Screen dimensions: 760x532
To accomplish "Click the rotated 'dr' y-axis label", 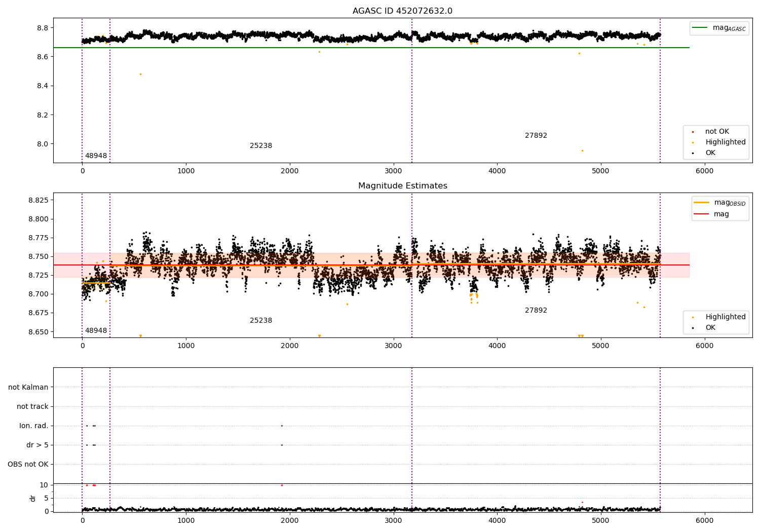I will pyautogui.click(x=33, y=498).
